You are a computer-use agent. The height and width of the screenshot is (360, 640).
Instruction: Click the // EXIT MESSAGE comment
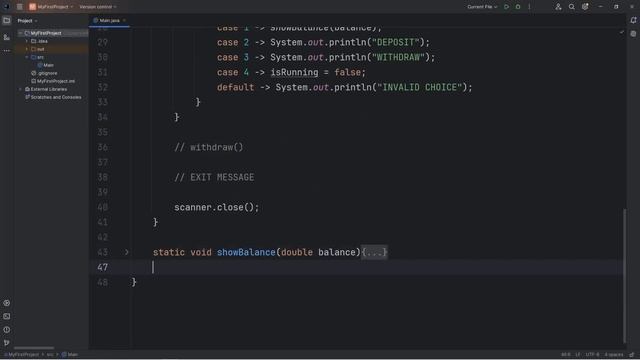[214, 177]
